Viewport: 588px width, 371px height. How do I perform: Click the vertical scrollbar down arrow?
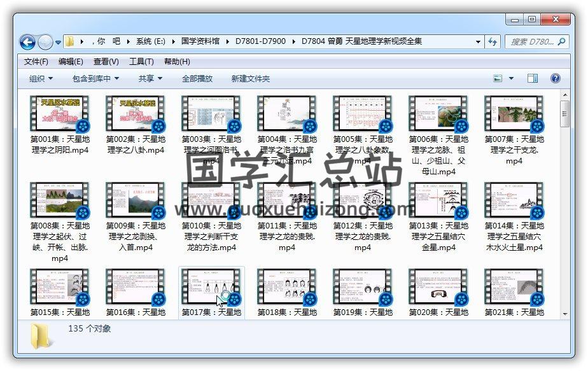pyautogui.click(x=564, y=314)
